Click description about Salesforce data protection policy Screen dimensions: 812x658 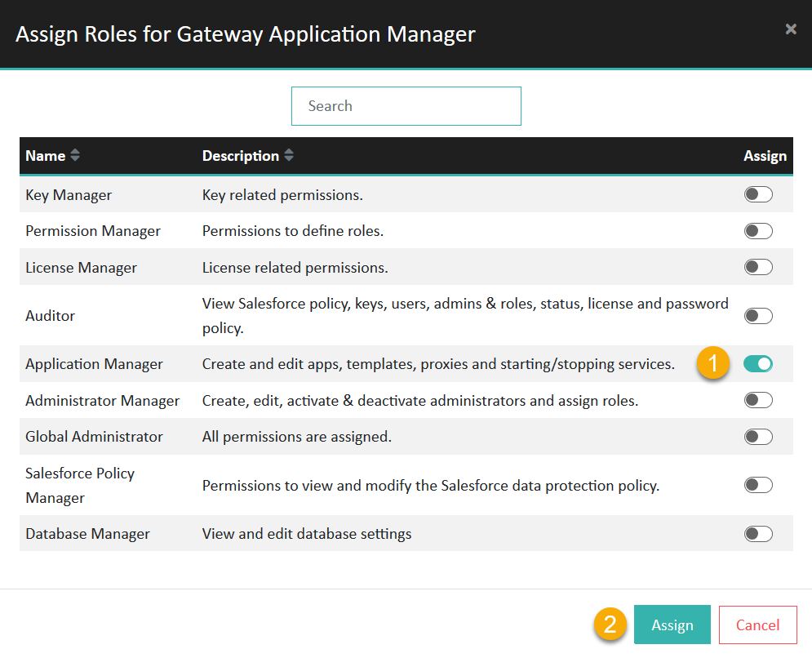coord(430,486)
